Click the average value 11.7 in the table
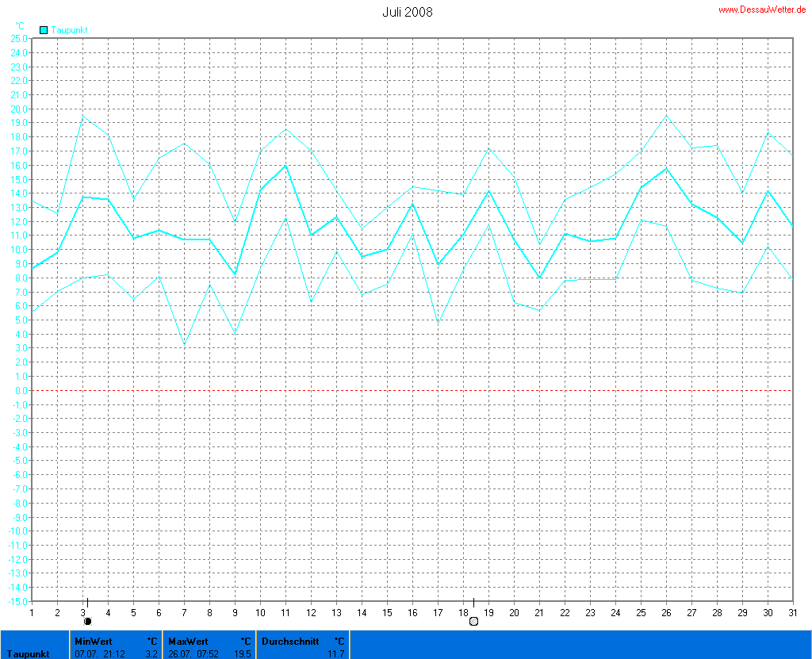 point(337,653)
